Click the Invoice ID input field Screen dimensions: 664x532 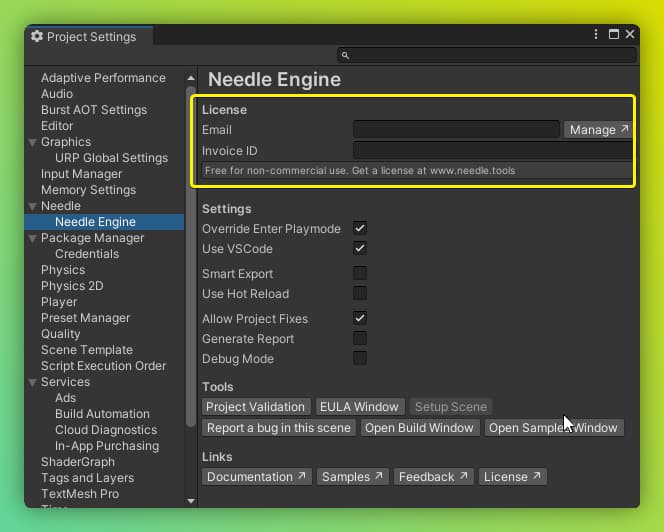[493, 150]
